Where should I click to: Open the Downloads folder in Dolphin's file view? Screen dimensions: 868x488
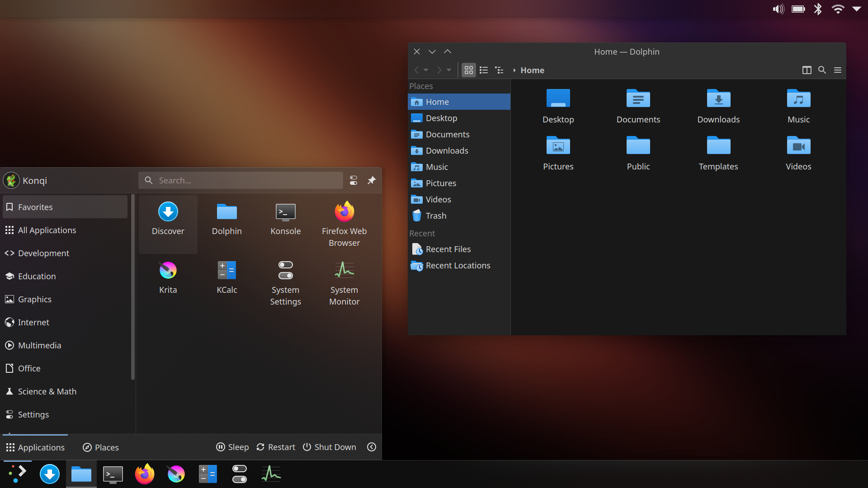pyautogui.click(x=718, y=106)
